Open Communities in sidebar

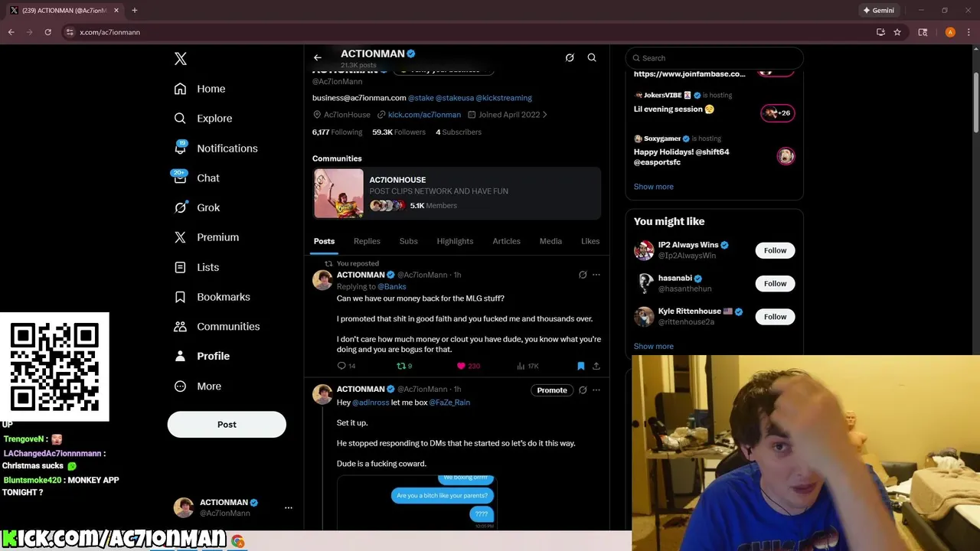point(217,326)
